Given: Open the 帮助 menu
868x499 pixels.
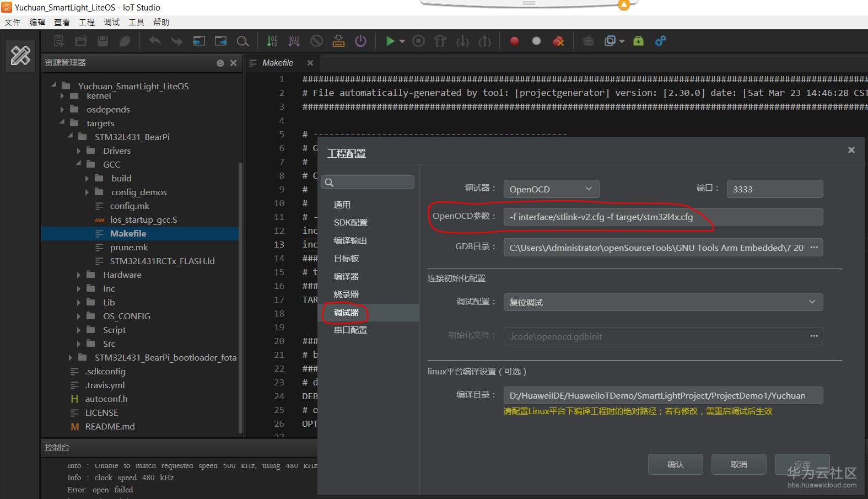Looking at the screenshot, I should (x=161, y=22).
